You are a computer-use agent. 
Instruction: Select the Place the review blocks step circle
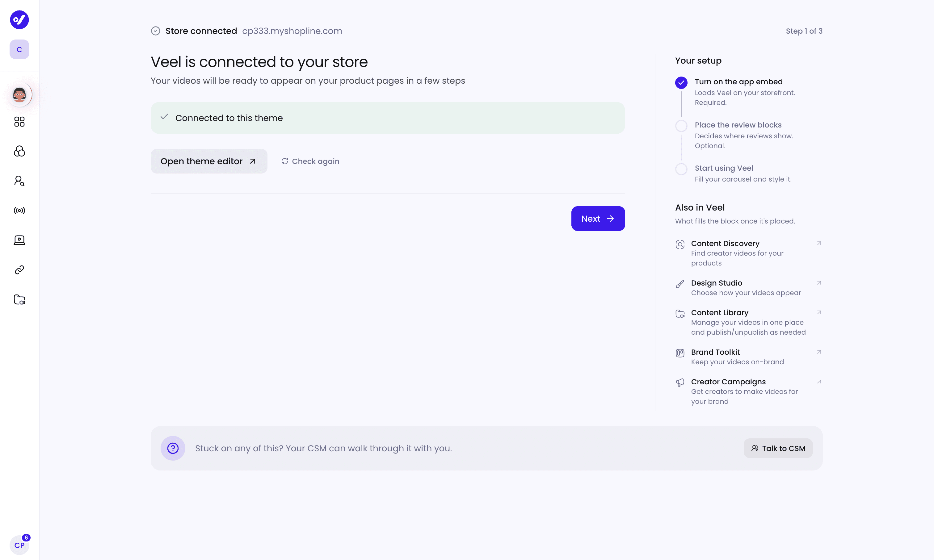point(681,126)
